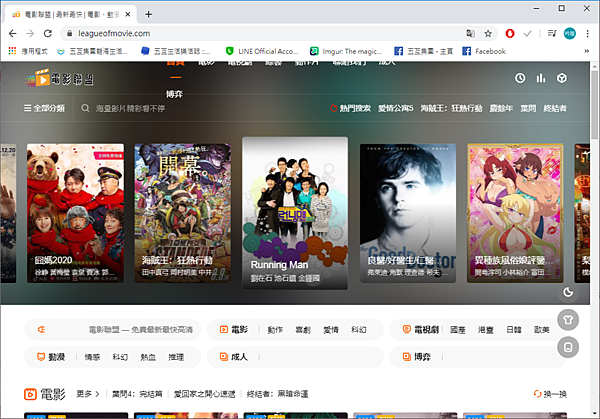Open the LINE Official Account bookmark
The image size is (600, 419).
[x=262, y=51]
